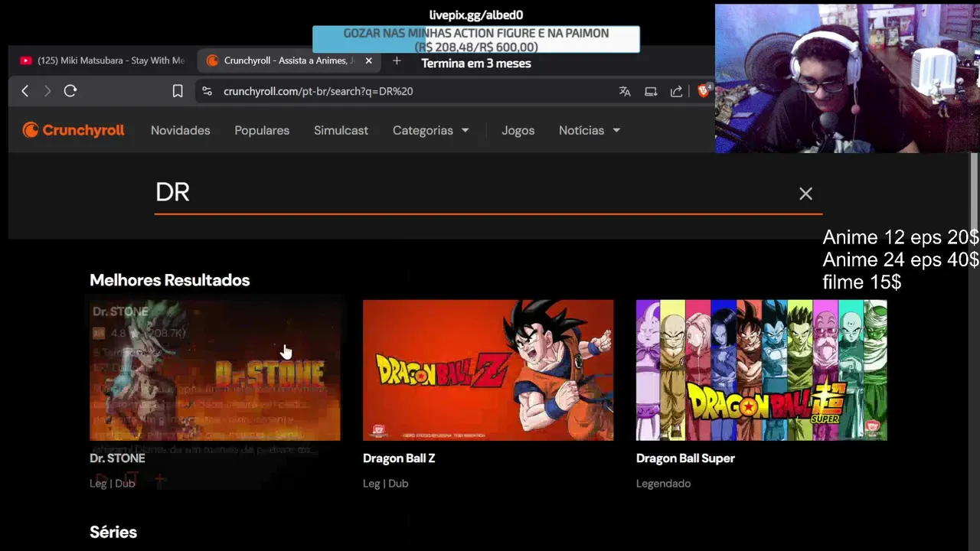Select the Crunchyroll - Assista a Animes tab
980x551 pixels.
(x=290, y=60)
